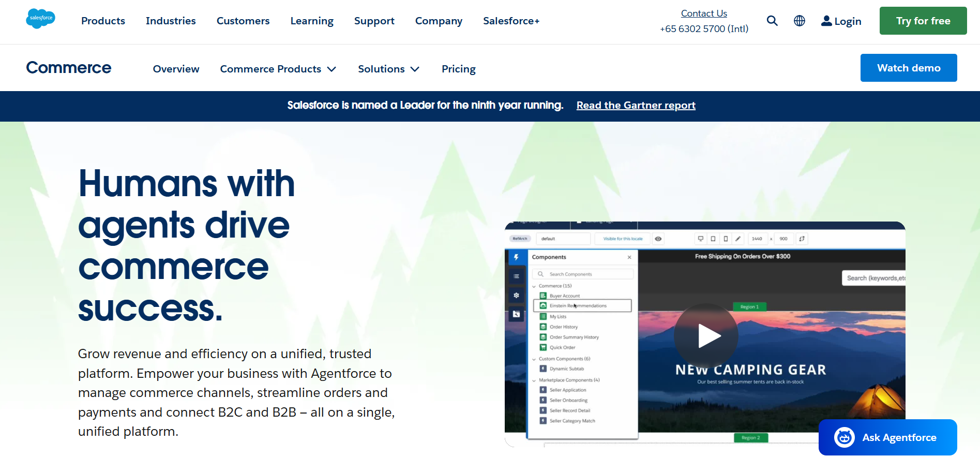The width and height of the screenshot is (980, 471).
Task: Open the settings gear in the designer sidebar
Action: click(x=517, y=296)
